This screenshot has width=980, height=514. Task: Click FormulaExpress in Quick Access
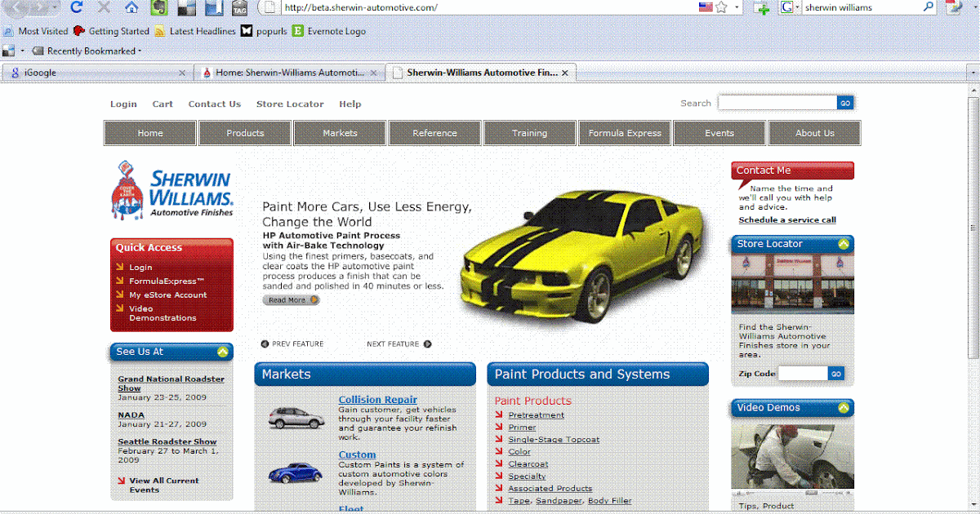(x=167, y=281)
